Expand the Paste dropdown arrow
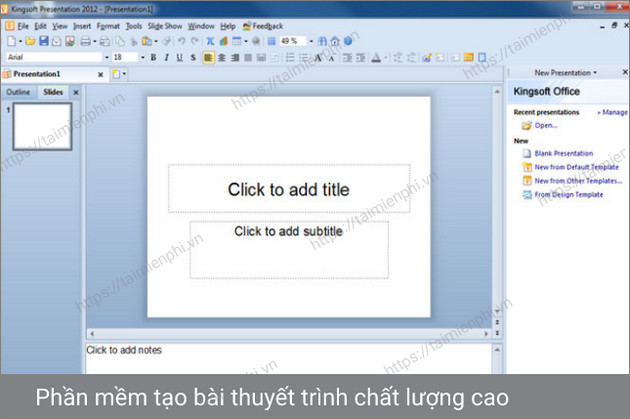The image size is (630, 419). 156,41
